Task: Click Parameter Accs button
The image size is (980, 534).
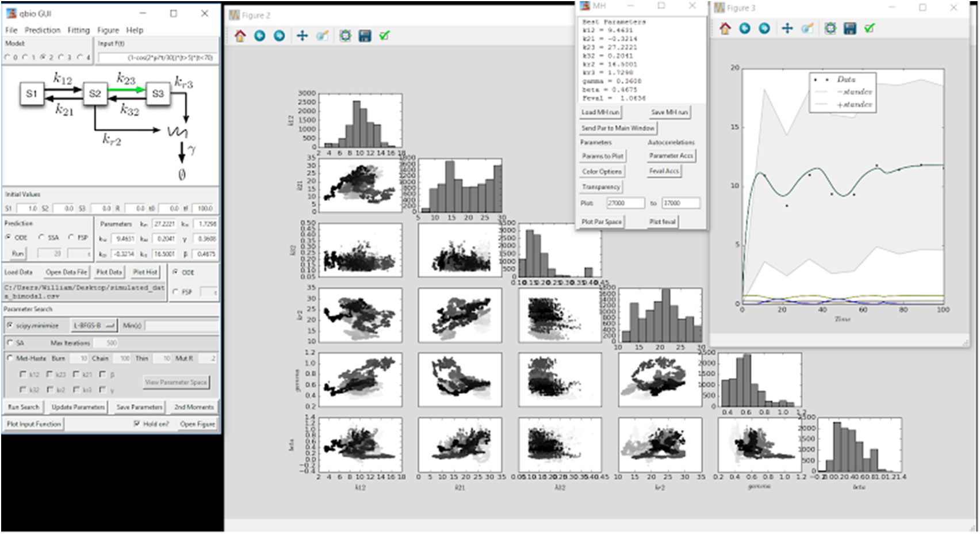Action: 671,155
